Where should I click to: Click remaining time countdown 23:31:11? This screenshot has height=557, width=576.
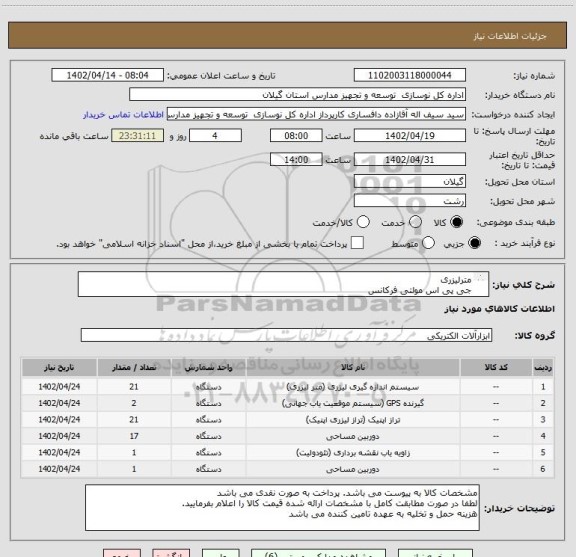[137, 136]
